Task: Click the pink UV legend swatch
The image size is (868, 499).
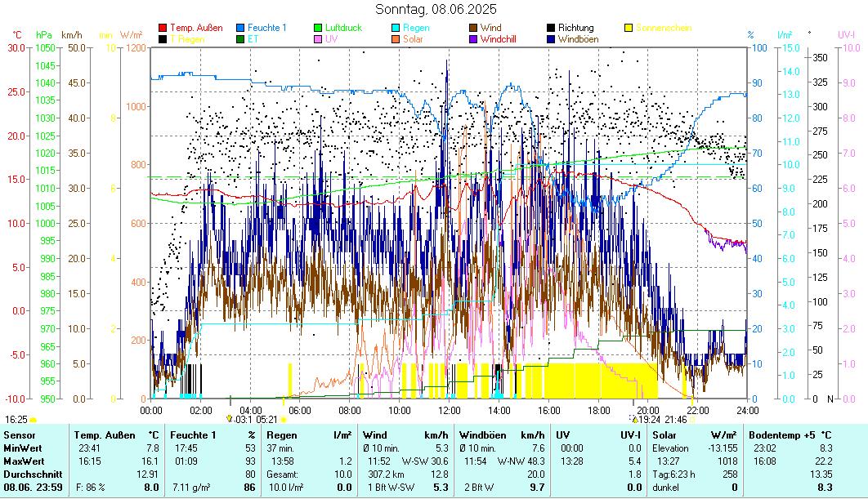Action: [x=319, y=38]
